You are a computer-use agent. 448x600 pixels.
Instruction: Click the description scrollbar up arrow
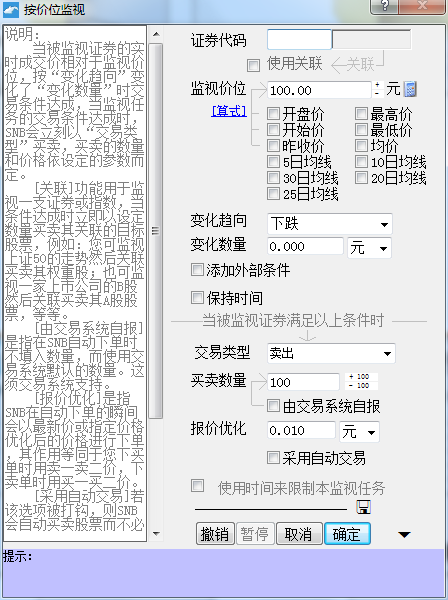(x=156, y=34)
